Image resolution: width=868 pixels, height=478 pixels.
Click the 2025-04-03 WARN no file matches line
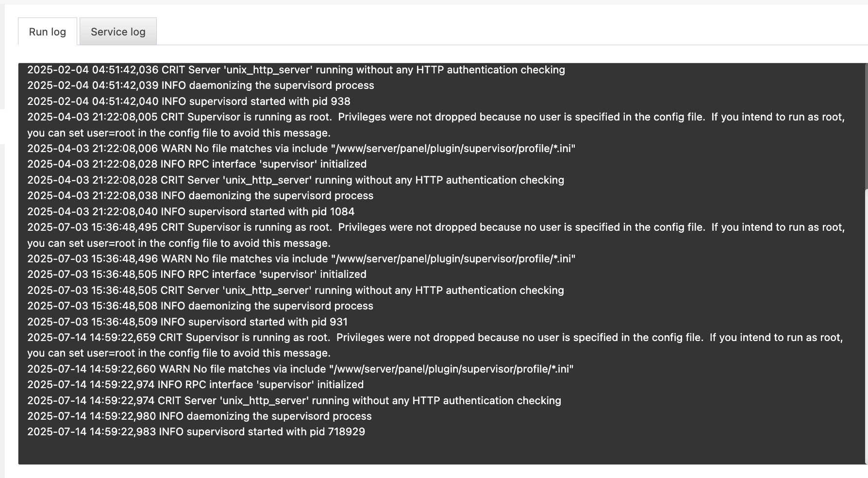(x=301, y=149)
